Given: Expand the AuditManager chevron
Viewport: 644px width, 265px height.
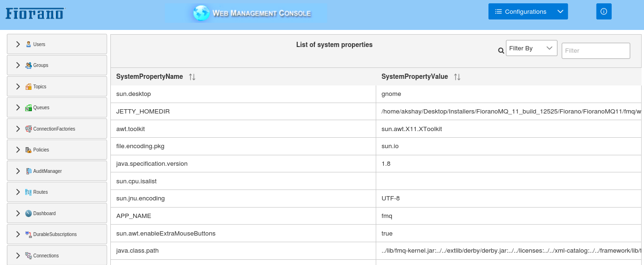Looking at the screenshot, I should coord(18,171).
